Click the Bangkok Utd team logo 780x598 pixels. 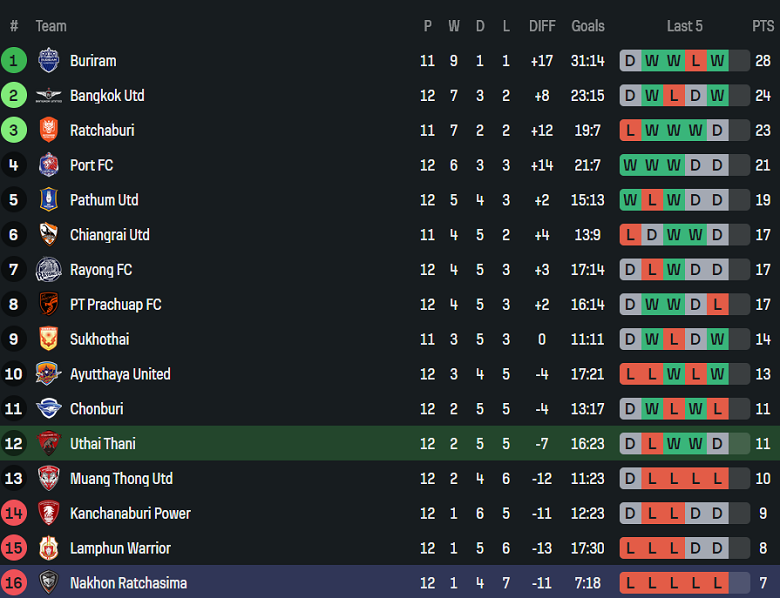tap(48, 96)
